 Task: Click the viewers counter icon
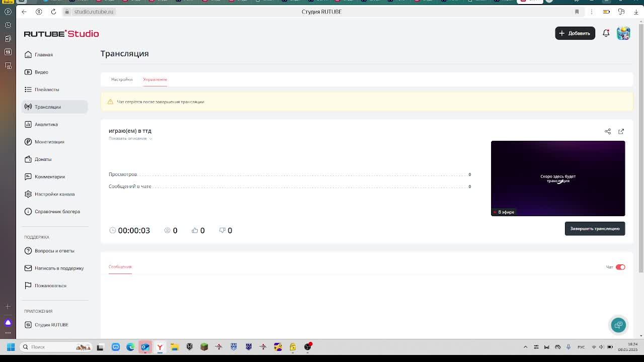coord(168,230)
